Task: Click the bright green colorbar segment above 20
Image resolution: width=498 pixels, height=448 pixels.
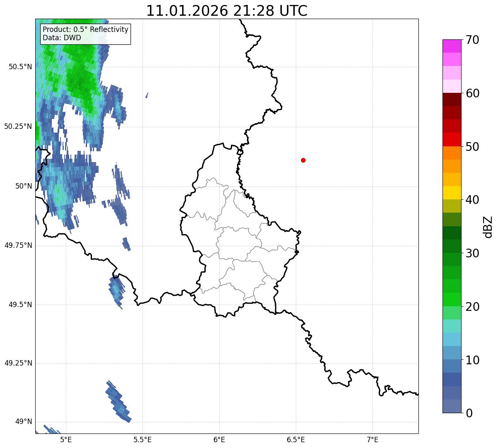Action: (452, 299)
